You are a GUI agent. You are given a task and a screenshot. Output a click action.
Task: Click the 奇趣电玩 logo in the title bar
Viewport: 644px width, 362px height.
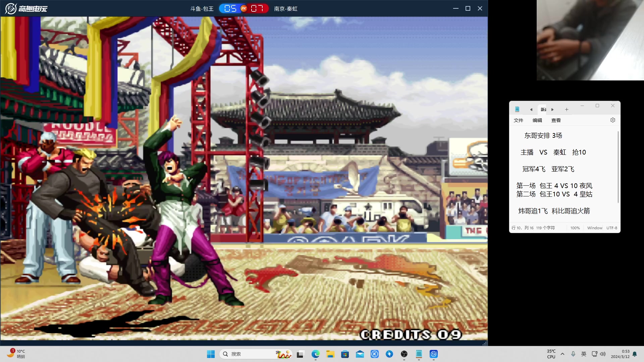click(x=26, y=8)
